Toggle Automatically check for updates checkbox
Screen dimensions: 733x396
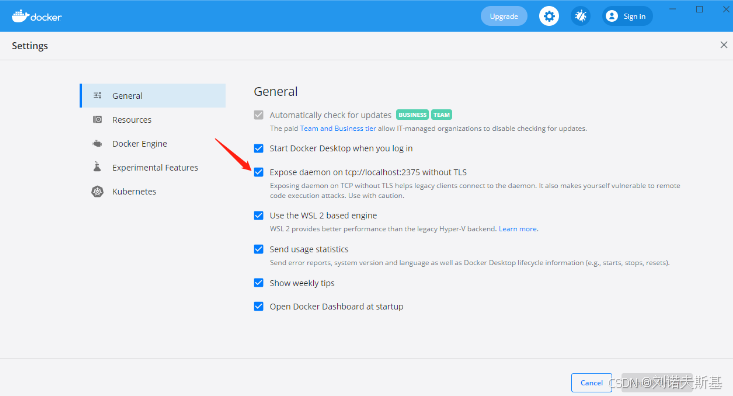tap(259, 115)
